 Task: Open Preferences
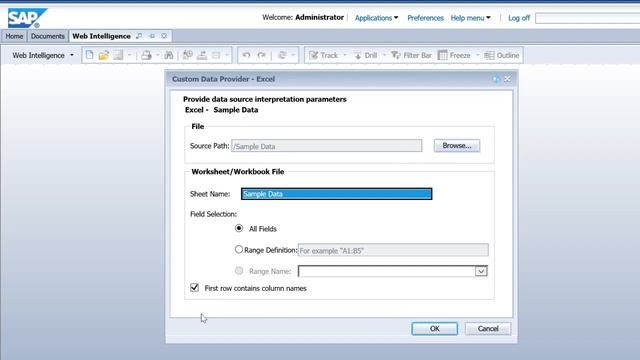click(425, 18)
